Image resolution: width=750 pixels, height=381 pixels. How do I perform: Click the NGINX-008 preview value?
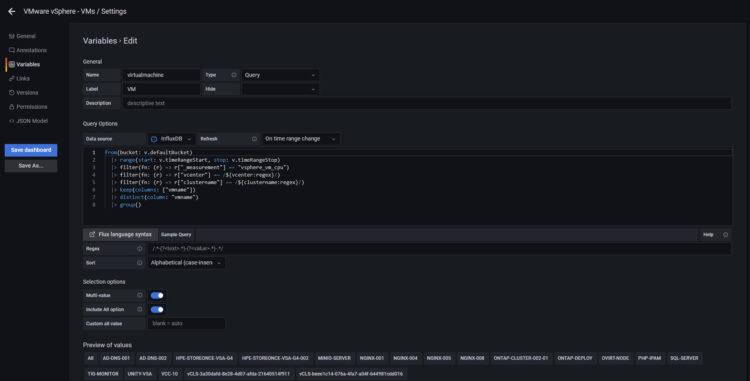click(472, 358)
